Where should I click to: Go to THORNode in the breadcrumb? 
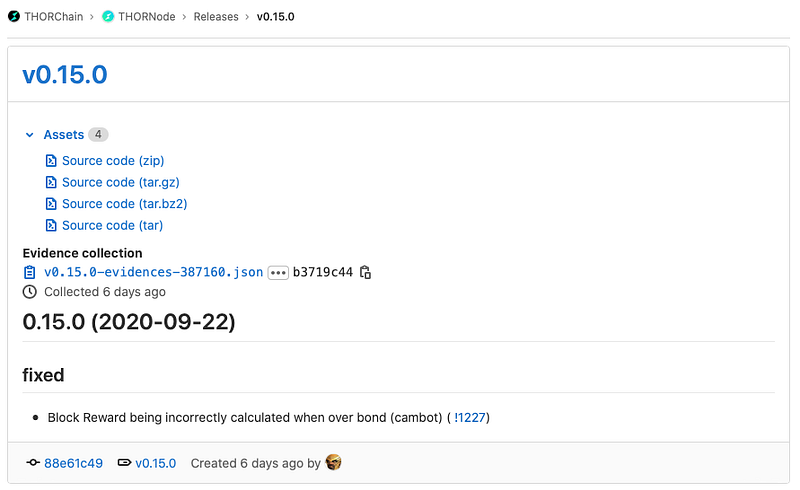[146, 16]
